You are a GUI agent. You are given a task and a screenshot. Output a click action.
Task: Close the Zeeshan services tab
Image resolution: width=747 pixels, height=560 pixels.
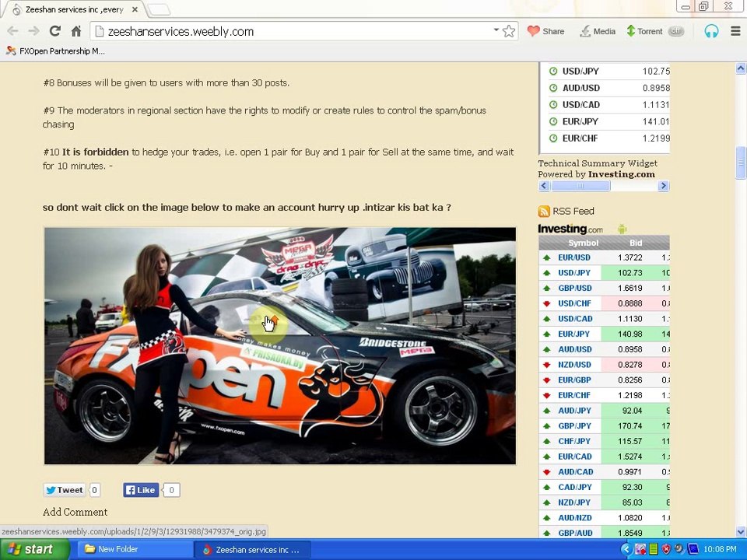135,9
